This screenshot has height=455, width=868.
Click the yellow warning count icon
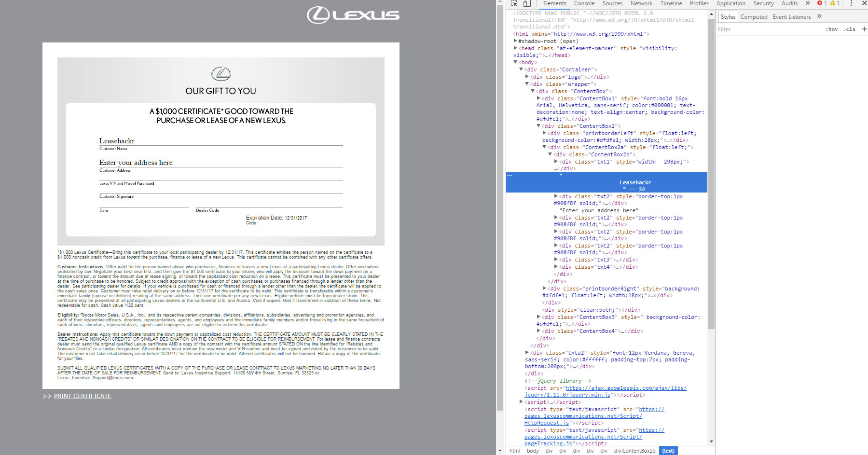coord(835,3)
